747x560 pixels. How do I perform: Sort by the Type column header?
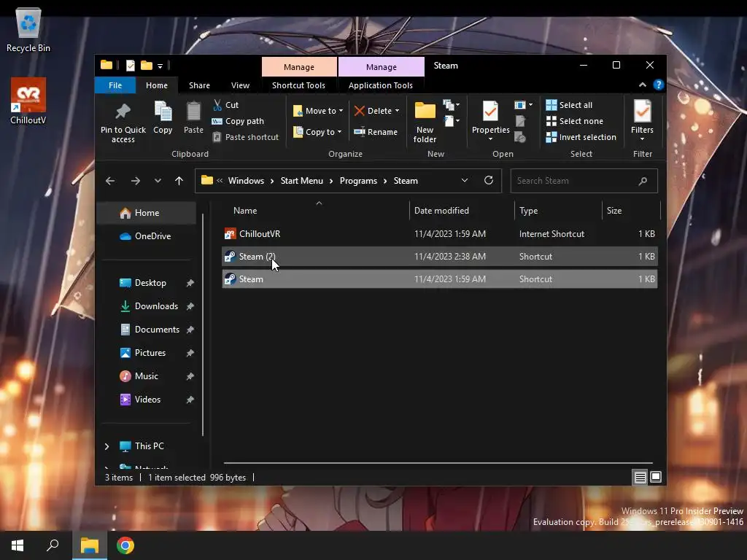pos(558,211)
